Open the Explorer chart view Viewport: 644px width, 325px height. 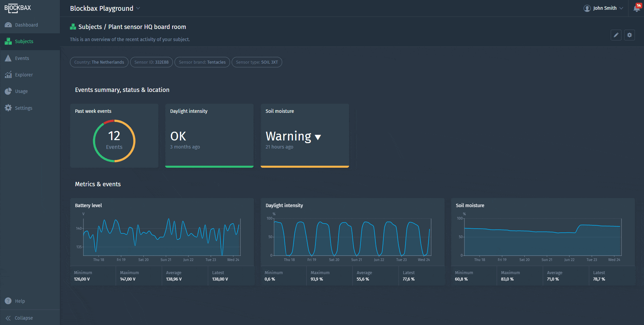click(24, 74)
